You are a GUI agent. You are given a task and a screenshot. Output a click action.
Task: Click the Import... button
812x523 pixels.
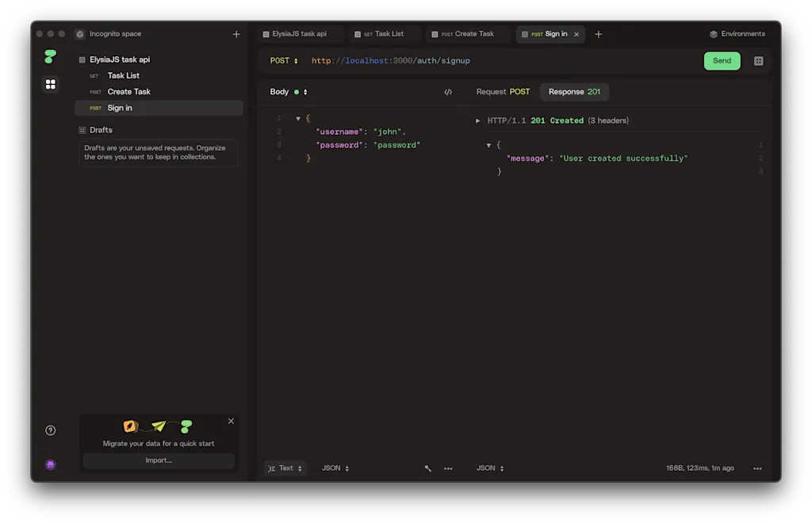[x=159, y=460]
